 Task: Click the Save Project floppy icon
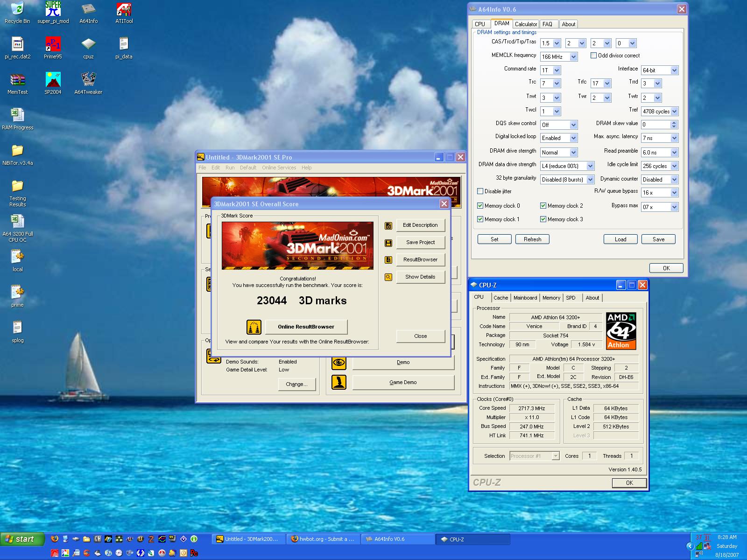(x=388, y=243)
